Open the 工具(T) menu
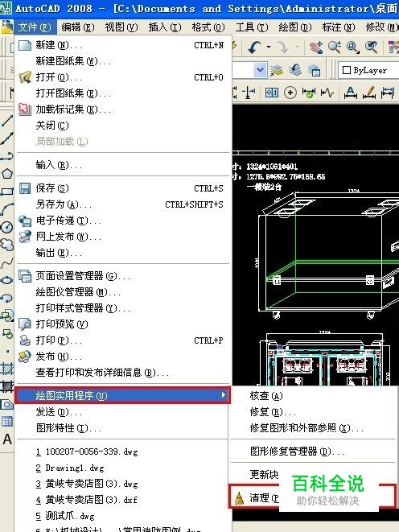 pos(252,27)
